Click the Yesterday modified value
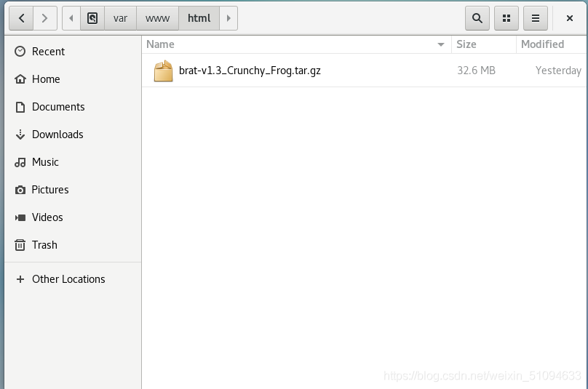Image resolution: width=588 pixels, height=389 pixels. tap(558, 71)
